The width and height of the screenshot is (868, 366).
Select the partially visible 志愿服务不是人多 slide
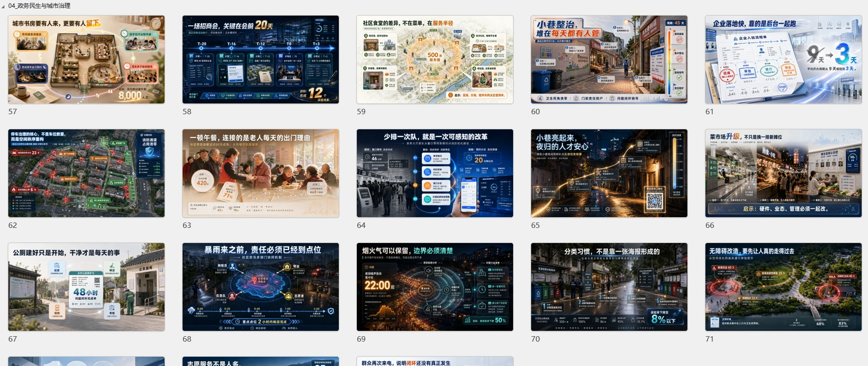(261, 361)
